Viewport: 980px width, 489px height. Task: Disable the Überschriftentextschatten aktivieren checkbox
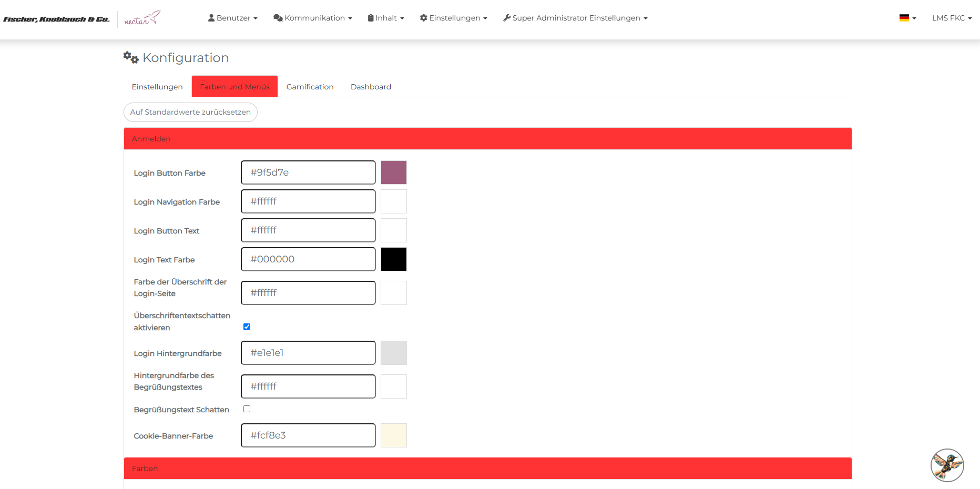[247, 327]
